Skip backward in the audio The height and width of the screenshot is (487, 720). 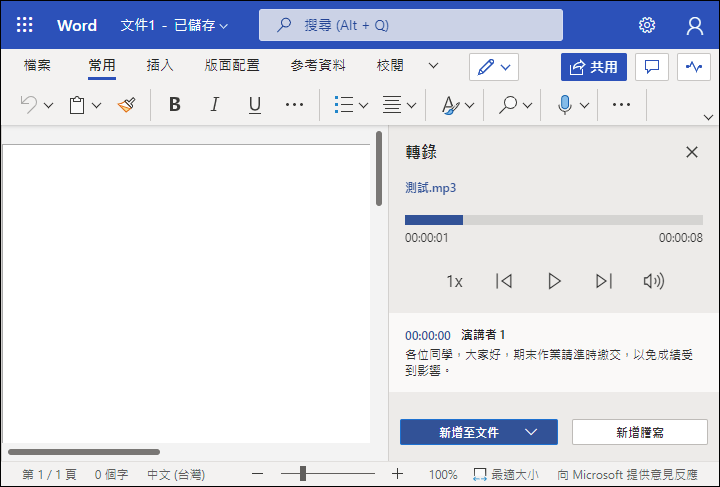(x=504, y=281)
